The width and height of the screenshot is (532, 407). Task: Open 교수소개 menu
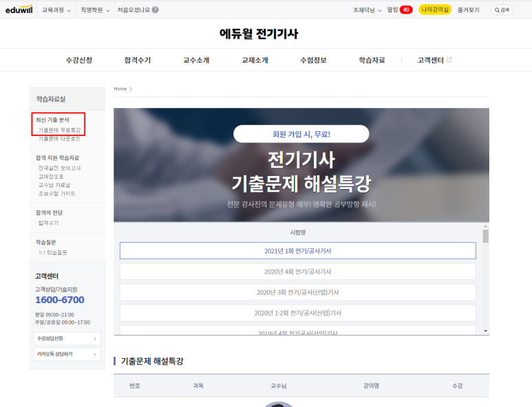tap(196, 60)
